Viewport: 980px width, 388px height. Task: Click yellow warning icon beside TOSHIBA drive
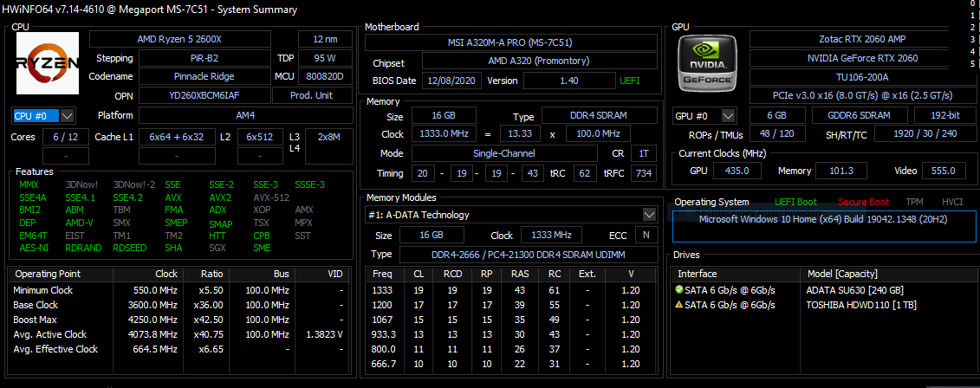pyautogui.click(x=678, y=305)
